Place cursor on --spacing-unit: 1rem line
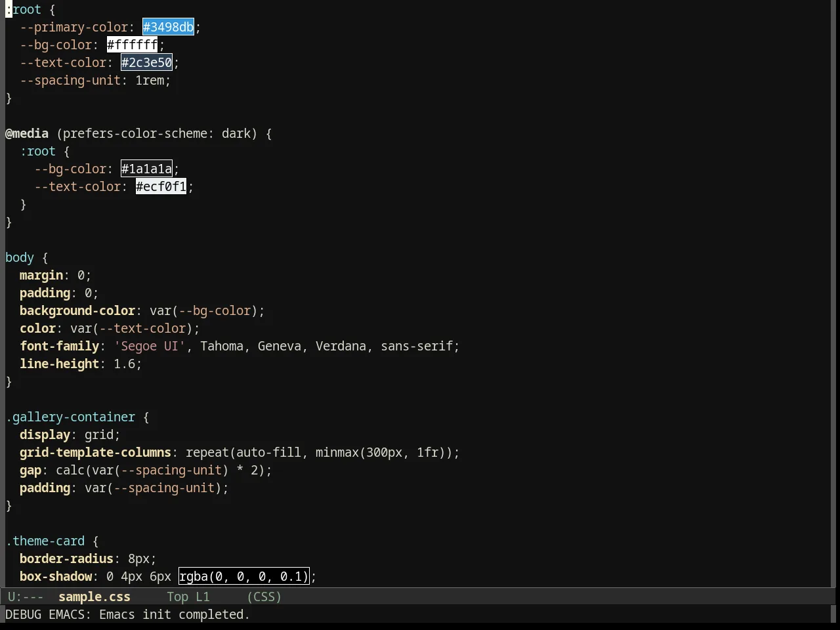This screenshot has width=840, height=630. pyautogui.click(x=95, y=80)
